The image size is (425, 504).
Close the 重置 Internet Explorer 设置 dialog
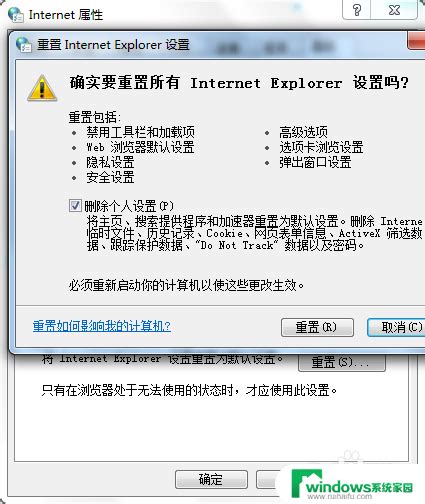pos(417,41)
